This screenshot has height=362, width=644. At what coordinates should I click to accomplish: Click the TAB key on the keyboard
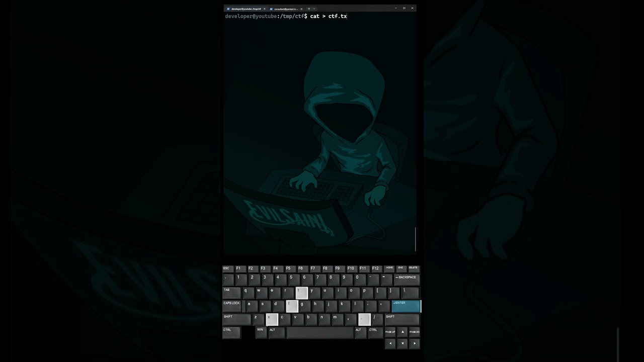pyautogui.click(x=231, y=293)
